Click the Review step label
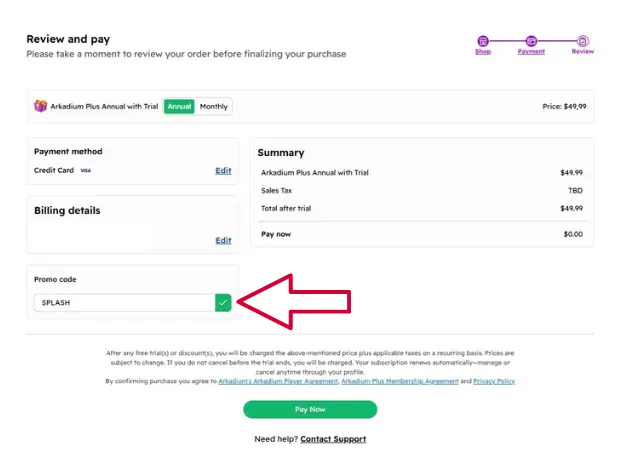The height and width of the screenshot is (472, 624). 583,52
